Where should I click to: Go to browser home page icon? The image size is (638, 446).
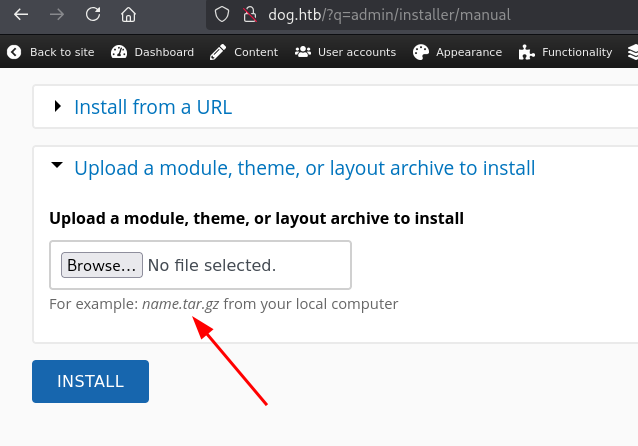click(x=128, y=15)
